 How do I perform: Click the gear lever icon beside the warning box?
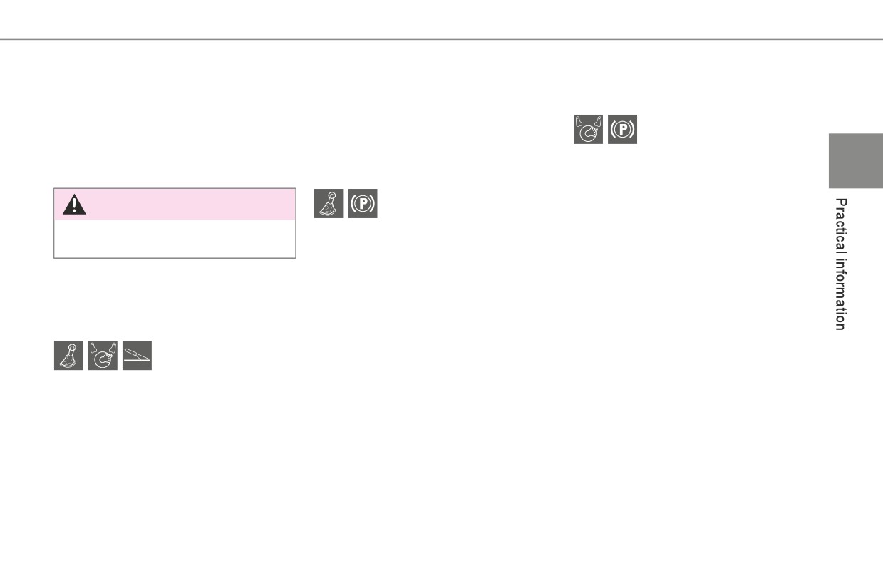point(329,203)
